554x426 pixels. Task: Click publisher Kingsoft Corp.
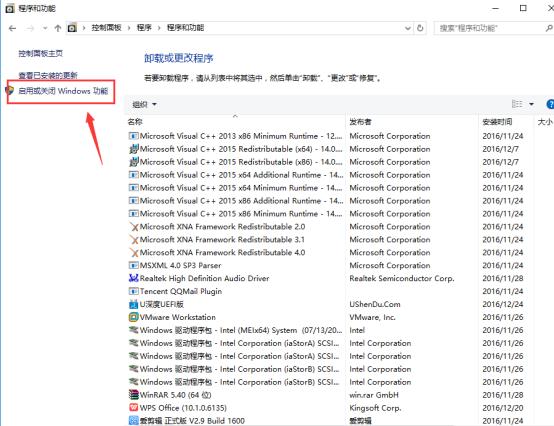[x=375, y=408]
